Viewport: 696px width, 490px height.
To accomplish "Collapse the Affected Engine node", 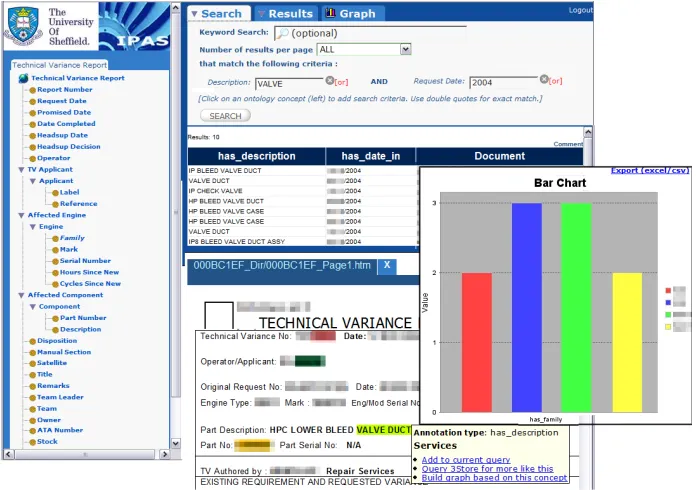I will coord(21,215).
